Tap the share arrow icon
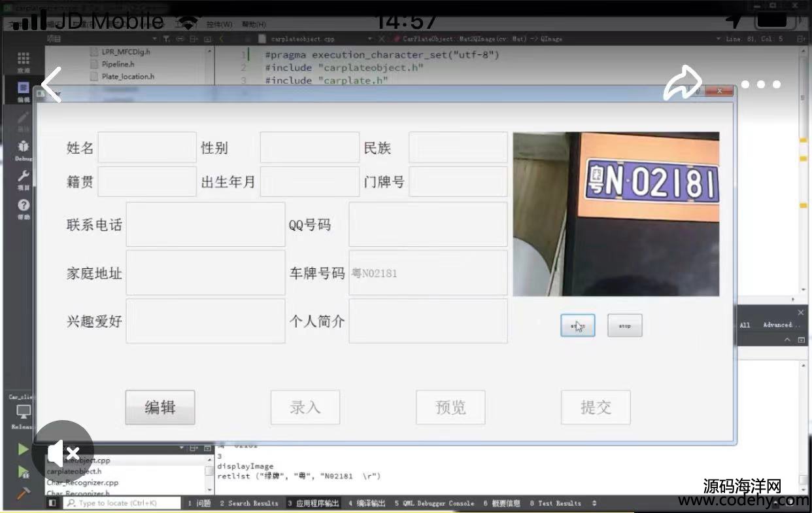 click(683, 84)
